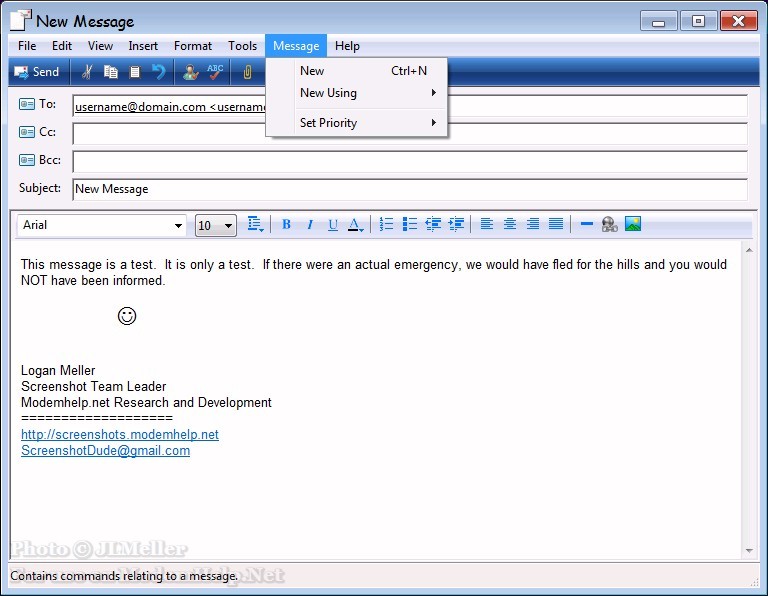Open address book icon next to Bcc
Viewport: 768px width, 596px height.
[x=26, y=160]
